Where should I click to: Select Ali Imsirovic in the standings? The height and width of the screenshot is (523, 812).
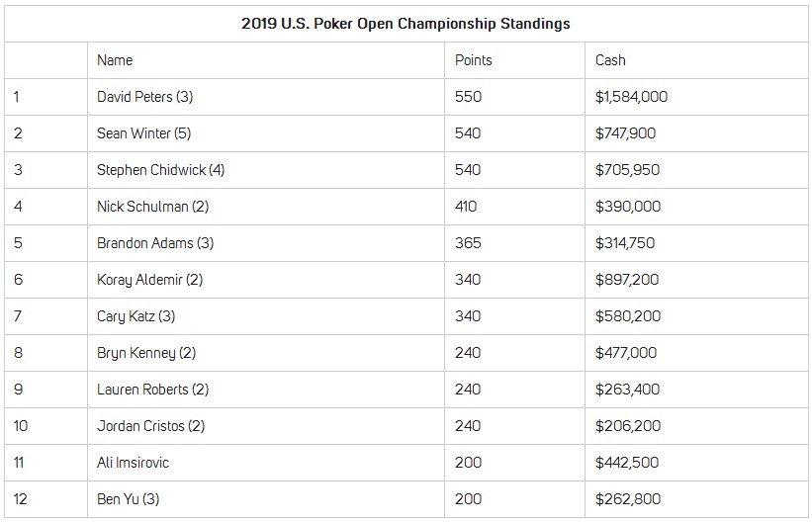tap(133, 463)
